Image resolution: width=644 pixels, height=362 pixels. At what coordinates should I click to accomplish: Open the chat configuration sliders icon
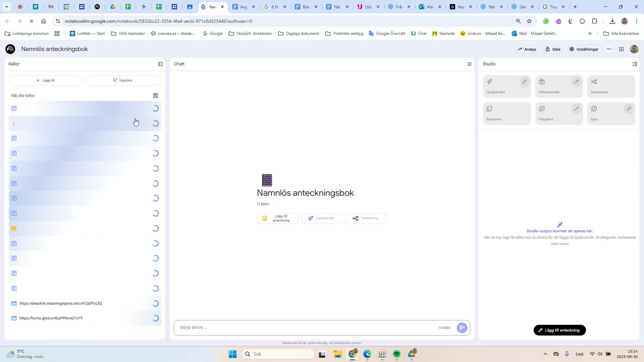tap(469, 64)
